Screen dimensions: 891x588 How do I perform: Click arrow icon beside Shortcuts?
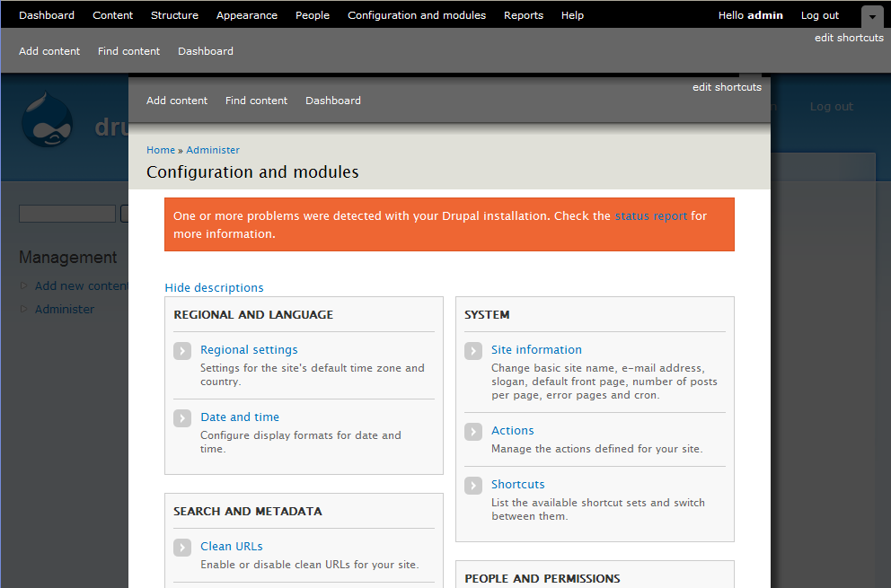[473, 486]
